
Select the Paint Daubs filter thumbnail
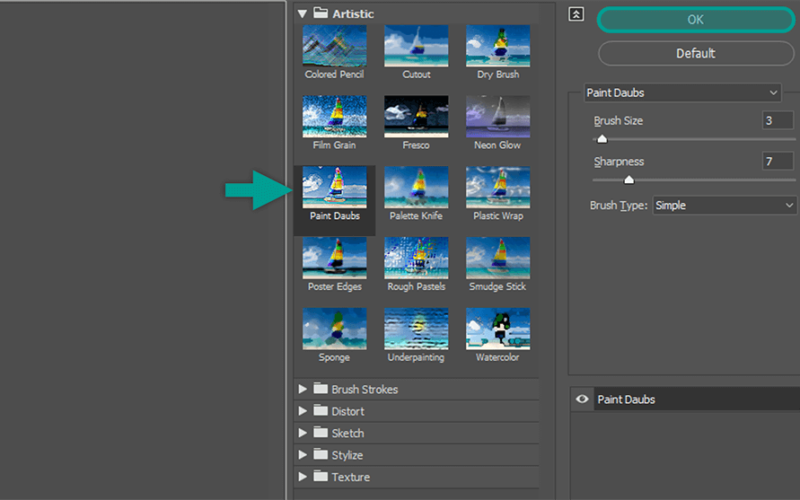pyautogui.click(x=334, y=187)
